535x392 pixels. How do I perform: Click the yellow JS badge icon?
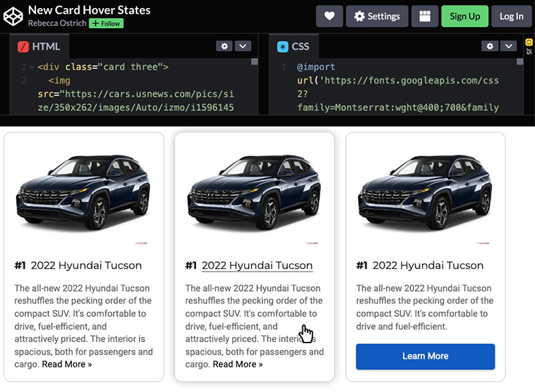click(529, 42)
